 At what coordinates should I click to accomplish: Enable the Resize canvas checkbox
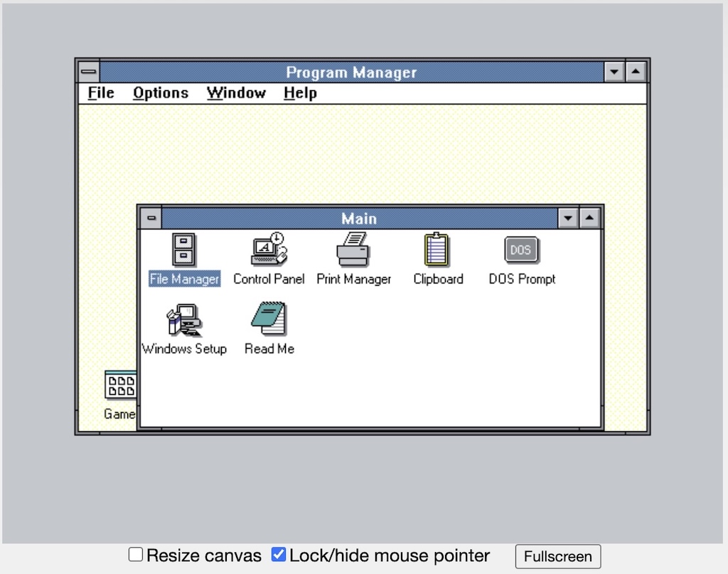point(135,555)
